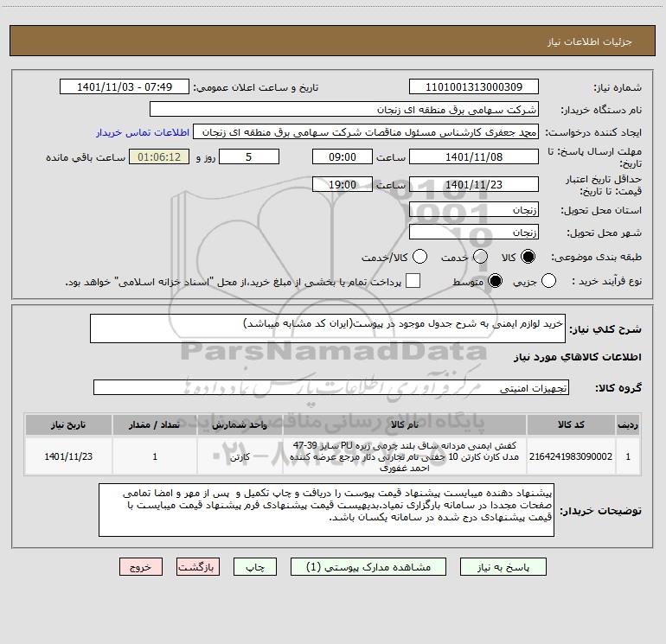Click quantity cell showing 1

coord(155,456)
